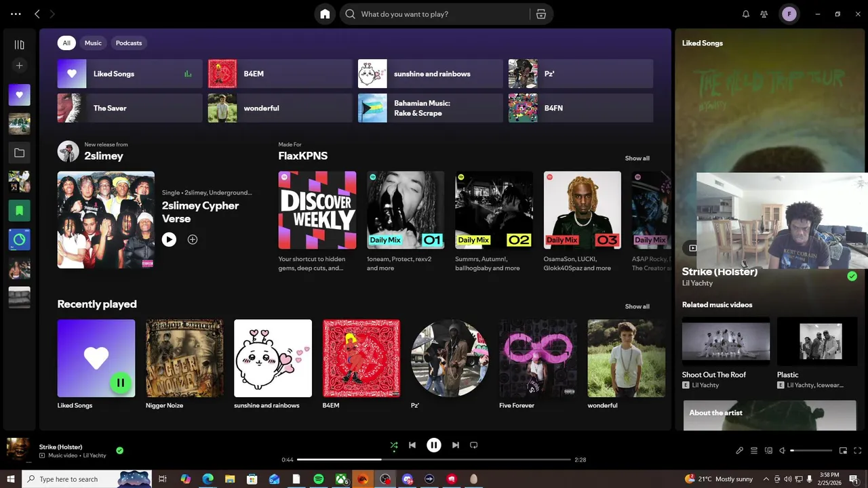Open Friend Activity icon

764,14
